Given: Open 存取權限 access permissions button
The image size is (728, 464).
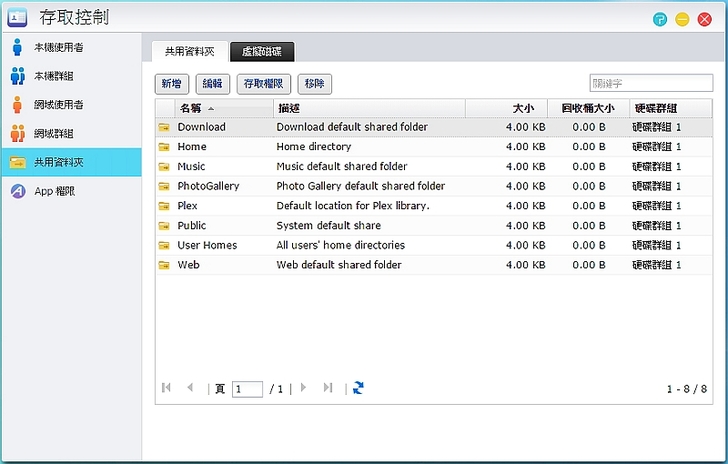Looking at the screenshot, I should click(264, 85).
